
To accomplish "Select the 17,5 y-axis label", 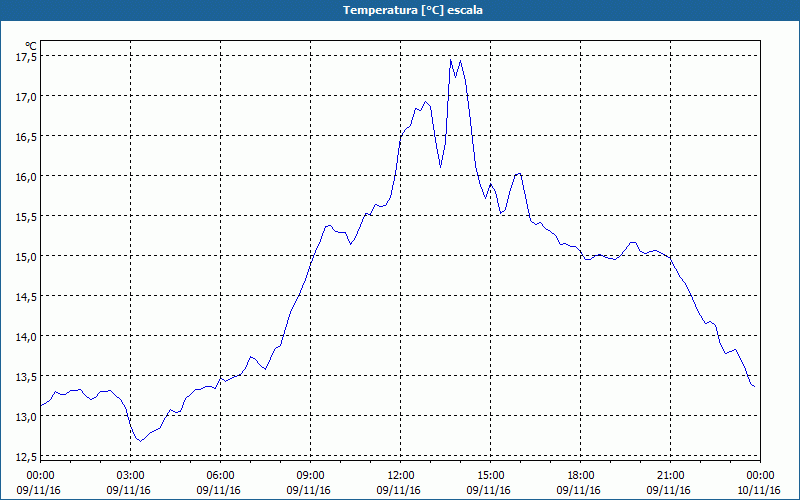I will click(27, 57).
